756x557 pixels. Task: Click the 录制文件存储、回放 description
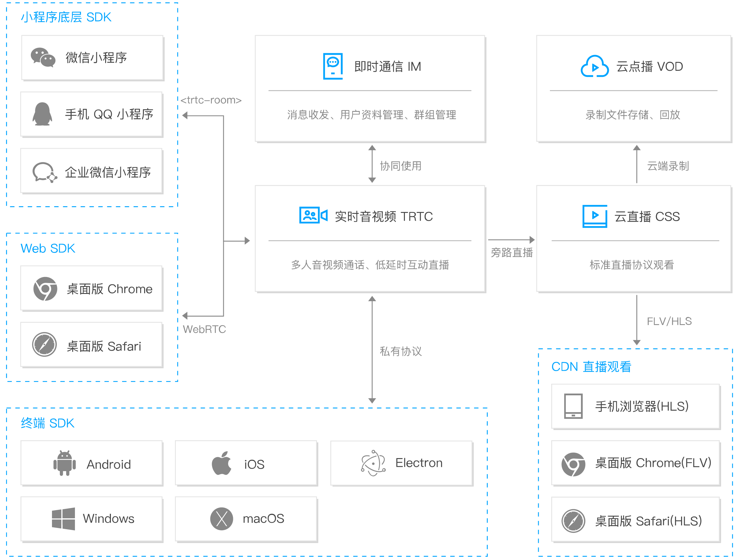pos(633,115)
